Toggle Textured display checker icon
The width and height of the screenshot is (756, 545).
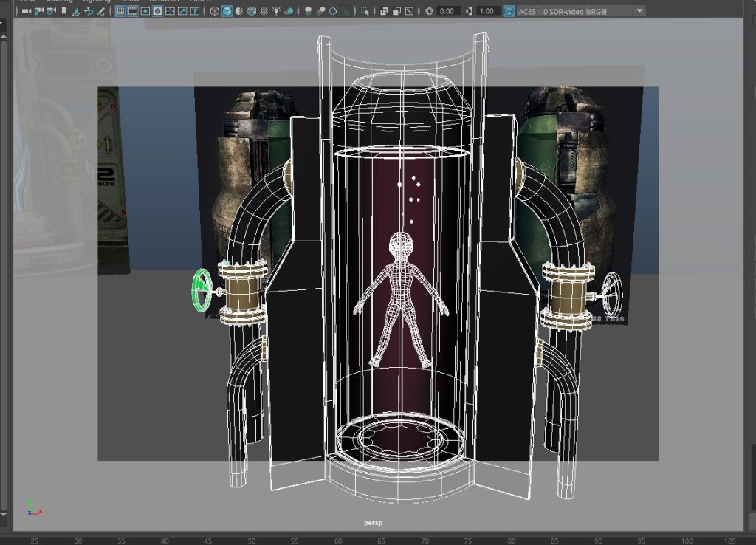point(264,11)
